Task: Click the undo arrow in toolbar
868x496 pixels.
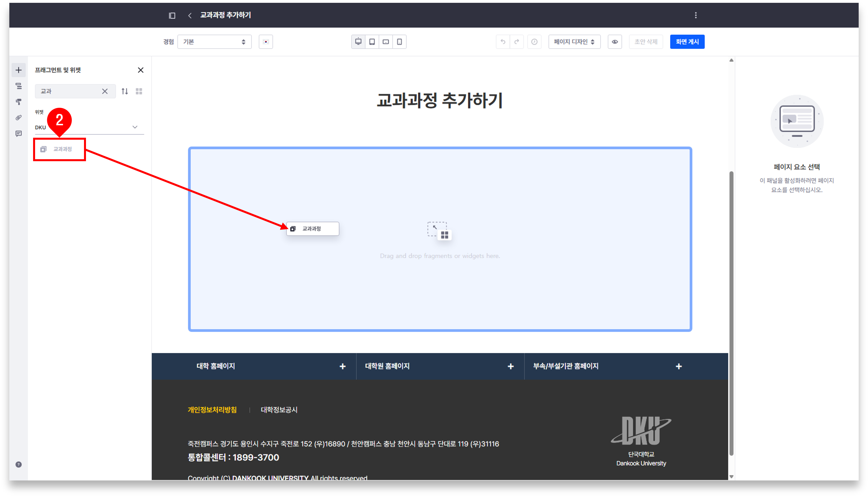Action: (503, 42)
